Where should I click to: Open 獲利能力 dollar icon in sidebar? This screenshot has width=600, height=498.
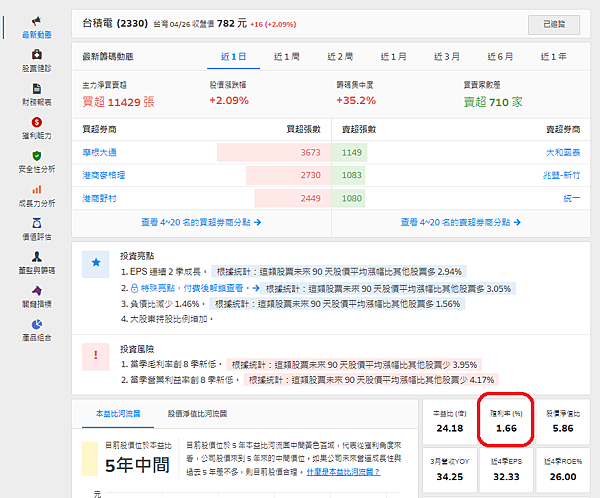click(37, 122)
